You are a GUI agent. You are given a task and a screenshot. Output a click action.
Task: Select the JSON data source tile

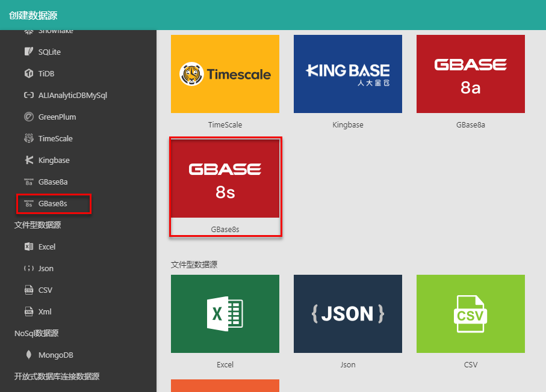pos(348,314)
